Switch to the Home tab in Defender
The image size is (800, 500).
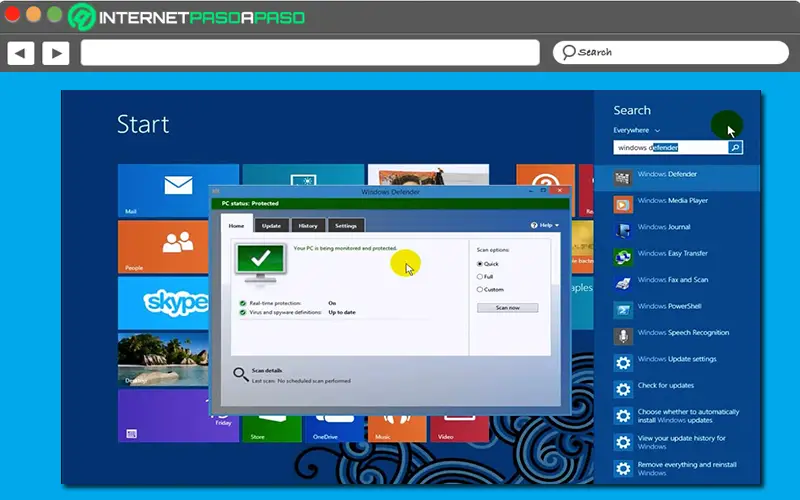(236, 226)
